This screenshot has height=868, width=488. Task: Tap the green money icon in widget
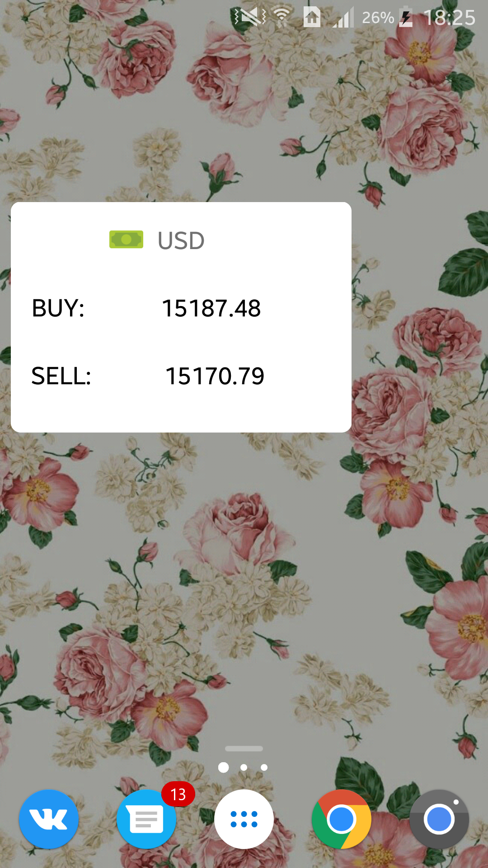pyautogui.click(x=126, y=239)
